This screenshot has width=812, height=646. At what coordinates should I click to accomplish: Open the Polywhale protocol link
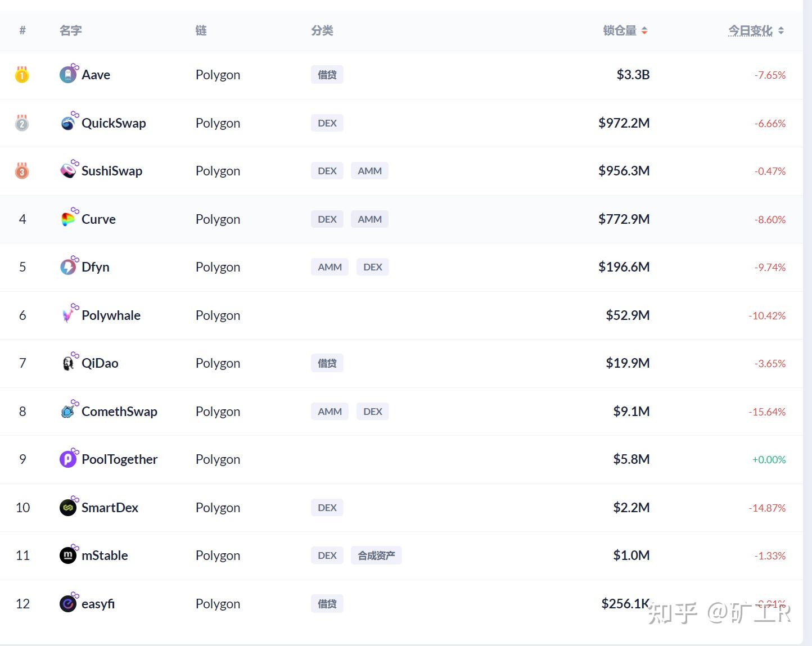tap(111, 315)
